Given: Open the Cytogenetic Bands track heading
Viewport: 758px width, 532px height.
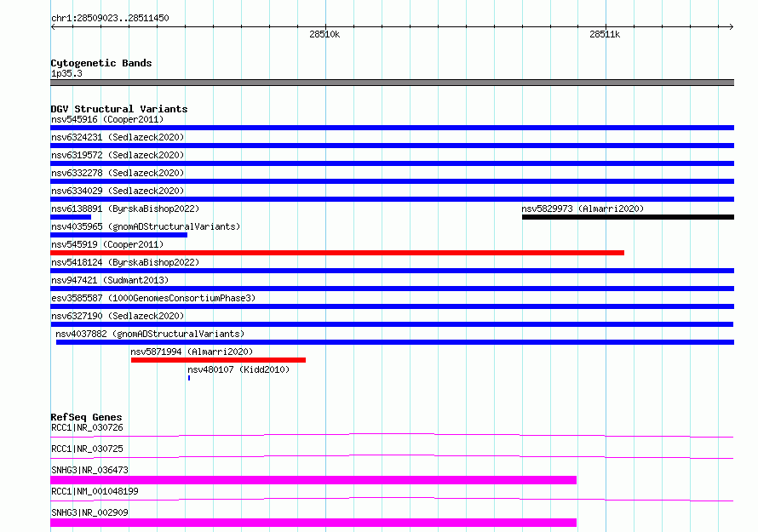Looking at the screenshot, I should [101, 63].
